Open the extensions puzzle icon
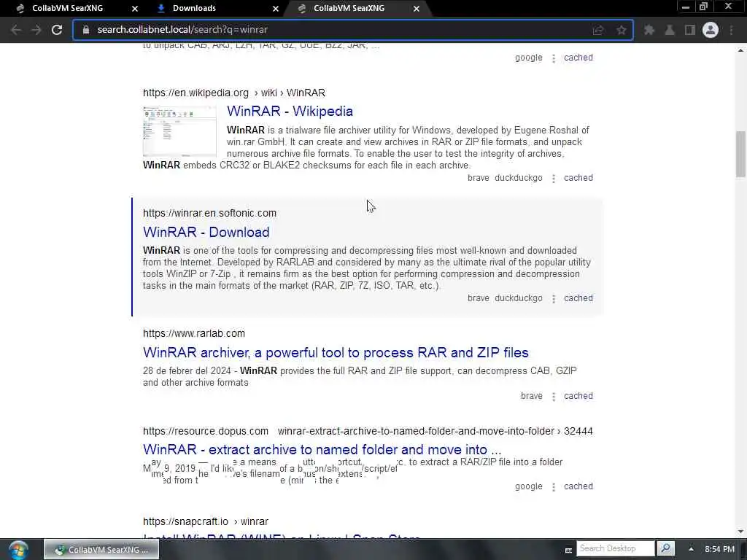Screen dimensions: 747x560 coord(649,30)
